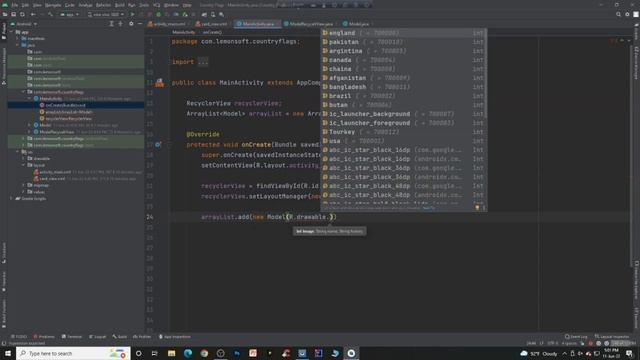The image size is (640, 360).
Task: Open Chrome from the taskbar
Action: pyautogui.click(x=204, y=353)
